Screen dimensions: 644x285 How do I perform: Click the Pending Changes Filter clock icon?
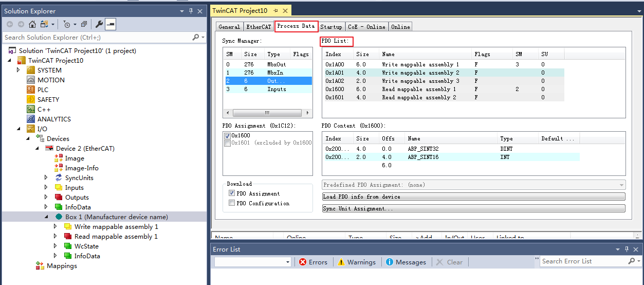point(67,24)
